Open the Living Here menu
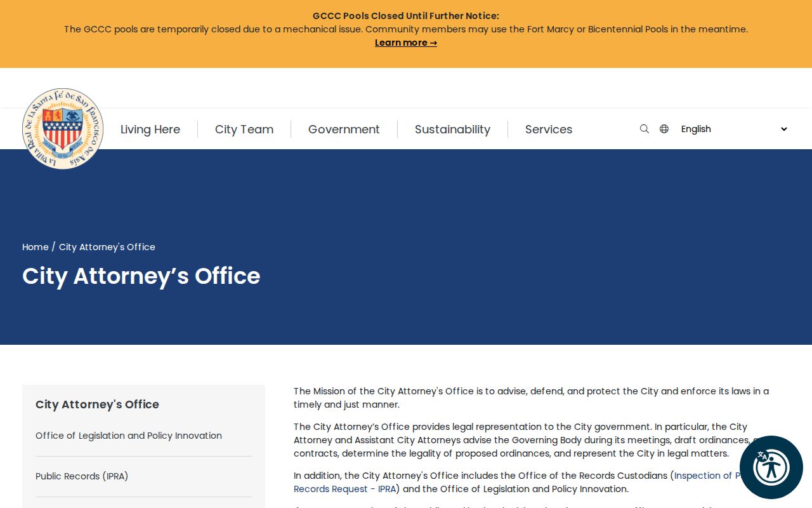 pyautogui.click(x=150, y=130)
